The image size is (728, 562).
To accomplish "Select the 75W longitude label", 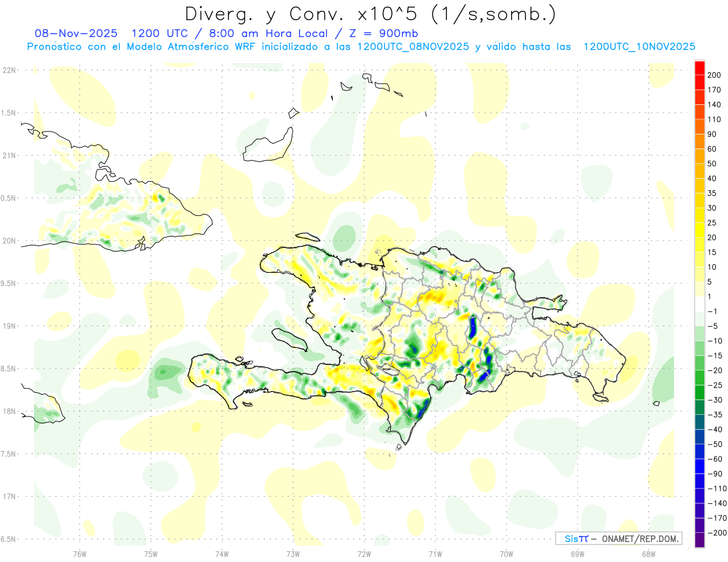I will click(x=151, y=554).
